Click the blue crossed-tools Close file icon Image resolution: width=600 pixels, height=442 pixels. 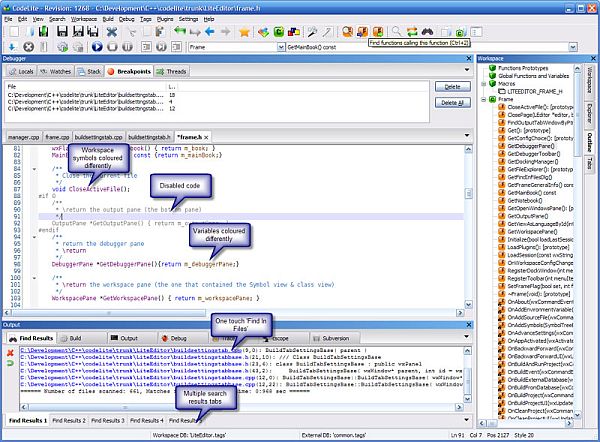tap(111, 32)
